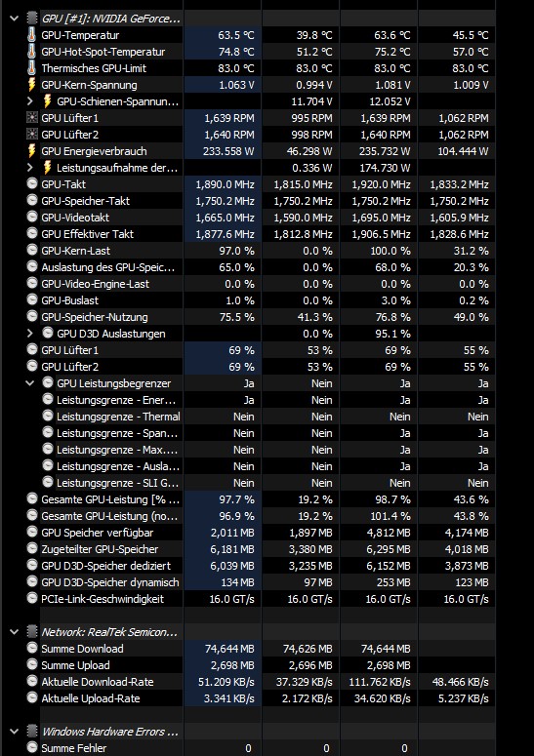The image size is (534, 756).
Task: Click lightning icon next to GPU-Schienen-Spannungen
Action: [x=47, y=101]
